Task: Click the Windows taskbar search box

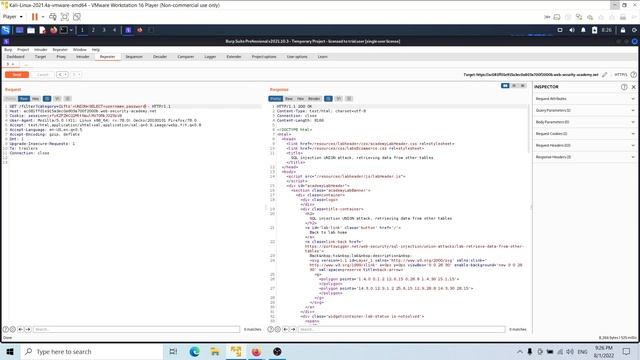Action: pyautogui.click(x=91, y=351)
